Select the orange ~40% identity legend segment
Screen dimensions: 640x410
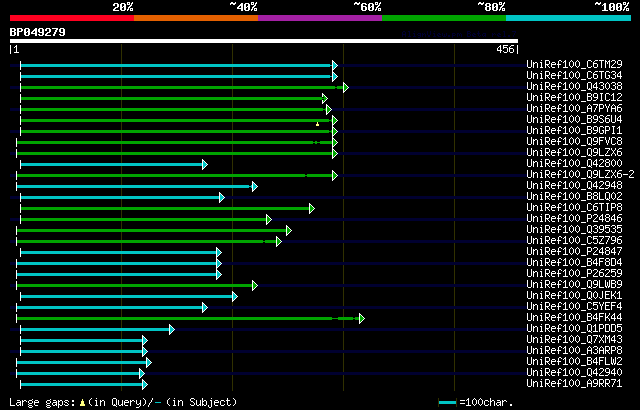pyautogui.click(x=196, y=18)
